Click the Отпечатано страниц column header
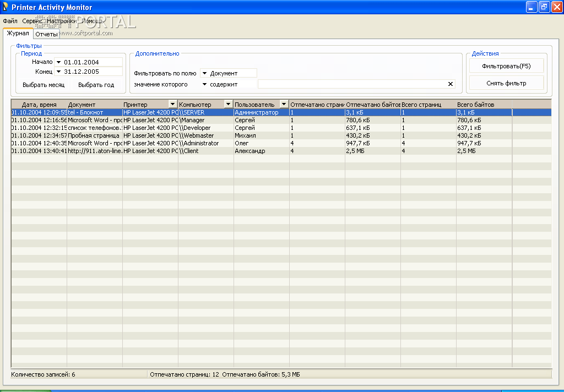564x392 pixels. coord(317,104)
